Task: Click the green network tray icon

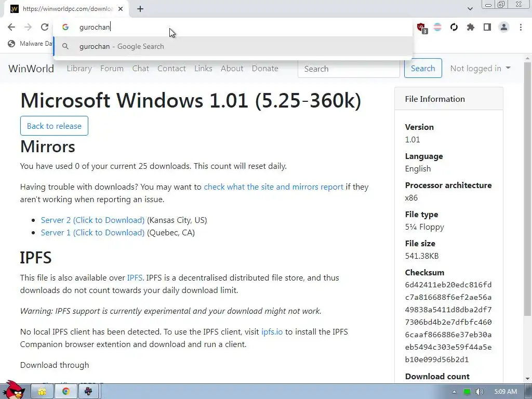Action: pos(467,392)
